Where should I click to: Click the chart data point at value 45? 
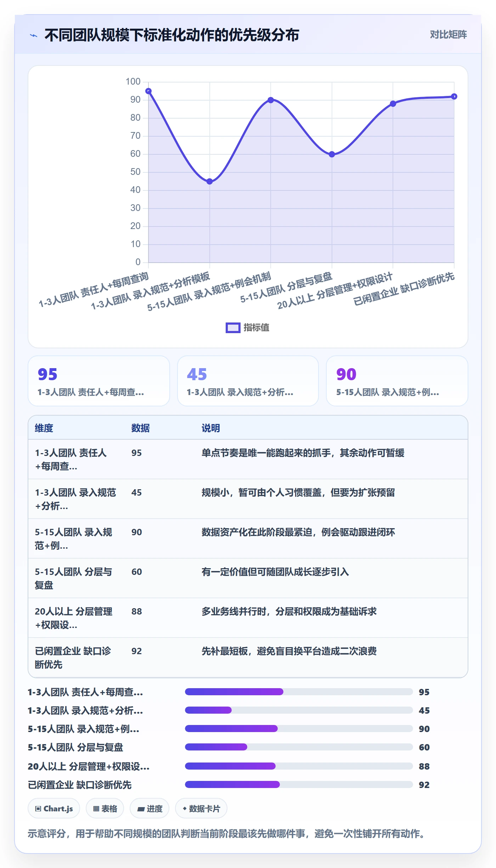coord(210,182)
